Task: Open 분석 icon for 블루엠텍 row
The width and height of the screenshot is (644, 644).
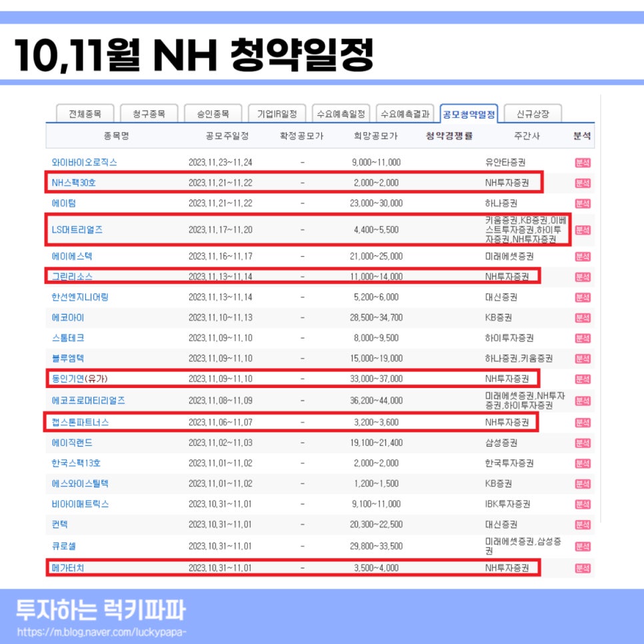Action: point(583,359)
